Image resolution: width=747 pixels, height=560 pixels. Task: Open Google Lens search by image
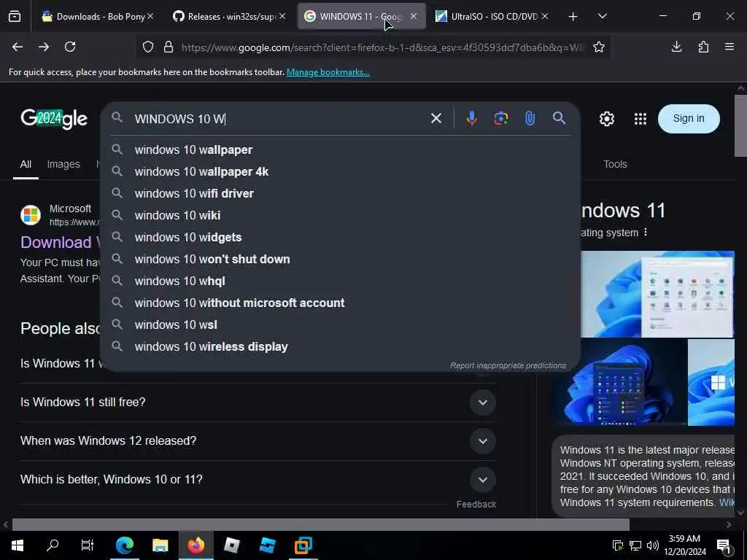click(x=500, y=118)
